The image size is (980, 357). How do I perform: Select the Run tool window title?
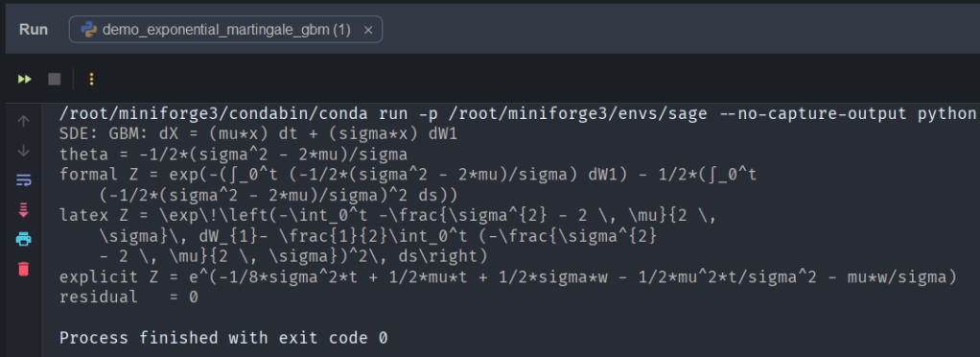pyautogui.click(x=34, y=30)
